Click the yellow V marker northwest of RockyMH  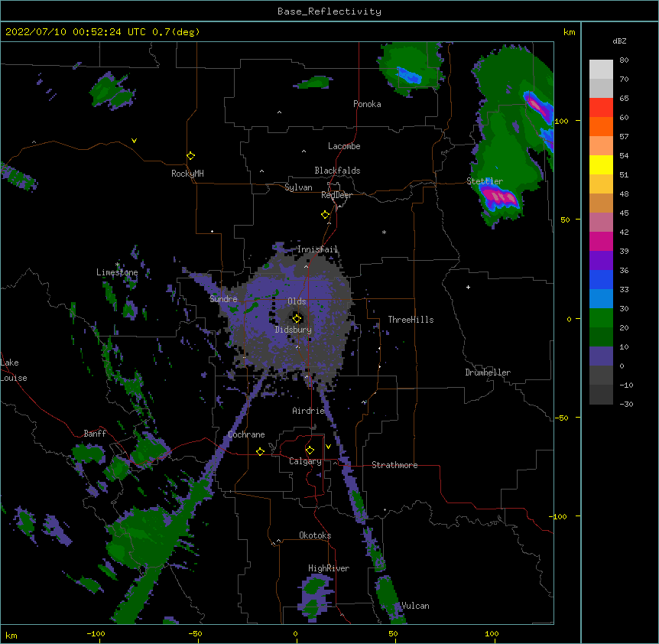pyautogui.click(x=134, y=141)
